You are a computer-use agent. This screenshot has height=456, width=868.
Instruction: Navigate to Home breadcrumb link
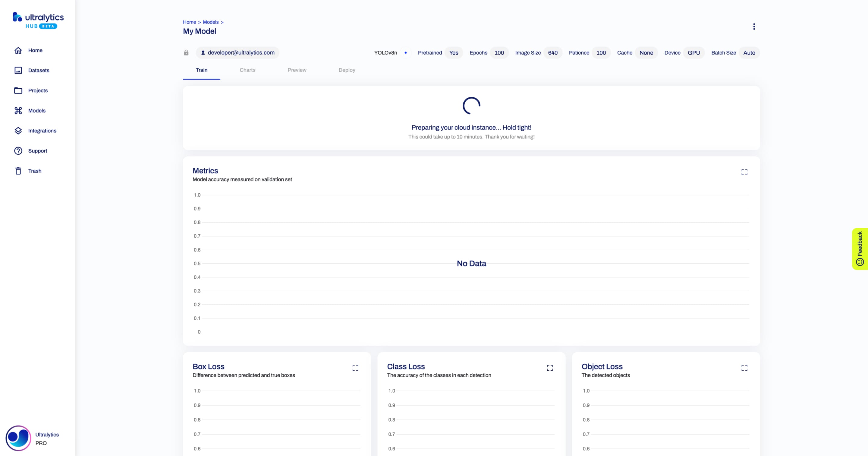[190, 22]
